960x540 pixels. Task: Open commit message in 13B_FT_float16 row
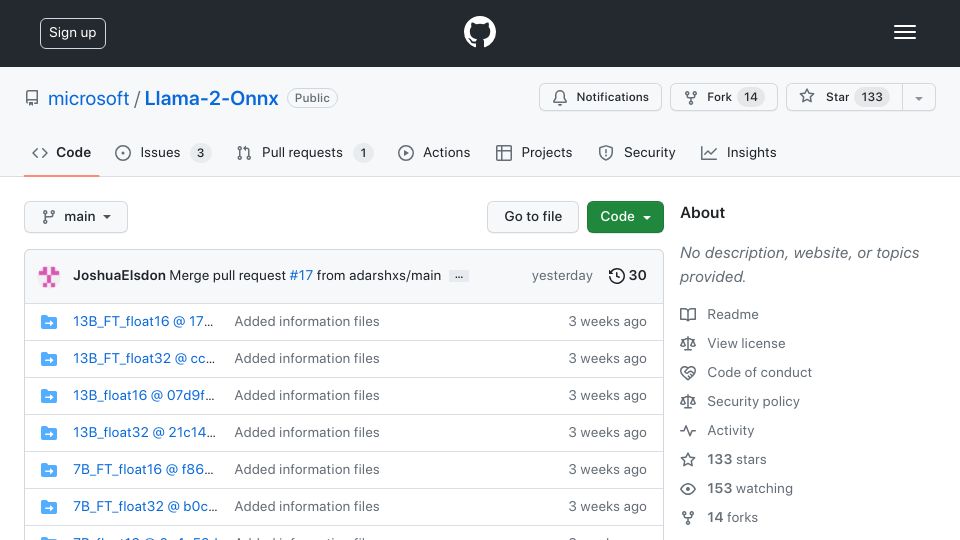(x=307, y=321)
